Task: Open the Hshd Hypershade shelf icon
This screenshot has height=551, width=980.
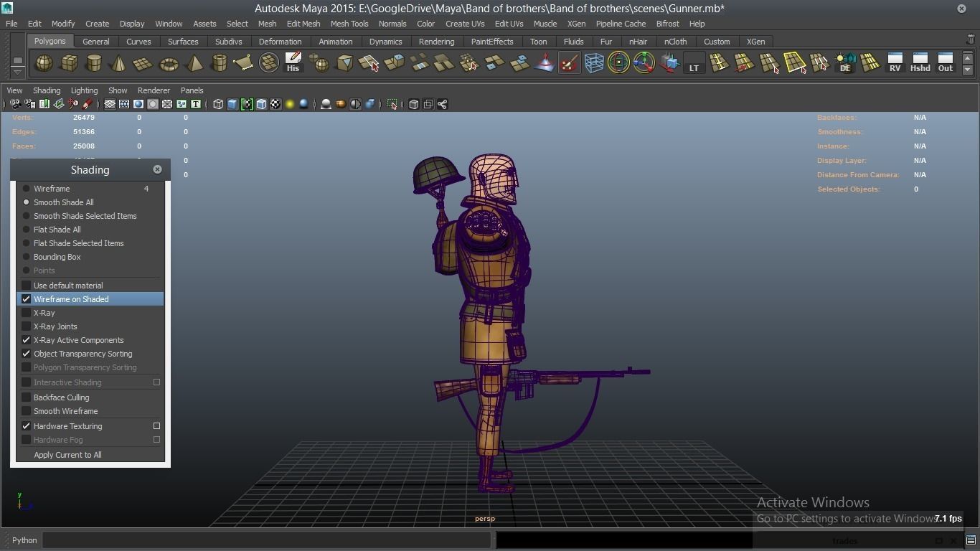Action: [x=920, y=63]
